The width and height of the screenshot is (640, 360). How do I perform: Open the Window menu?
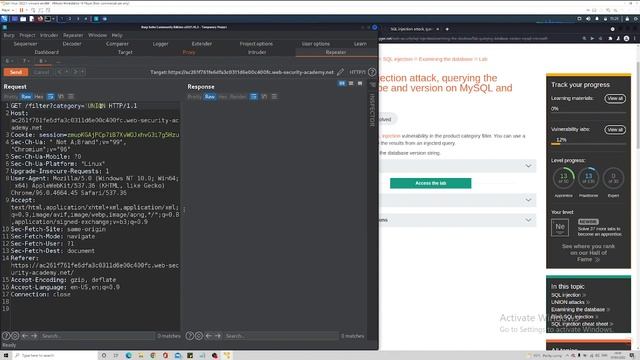tap(98, 36)
